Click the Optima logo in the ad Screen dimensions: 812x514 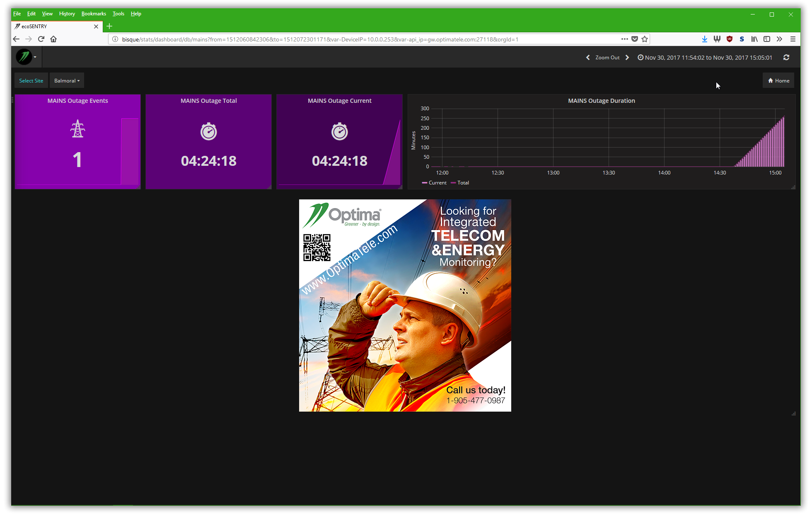pos(342,215)
